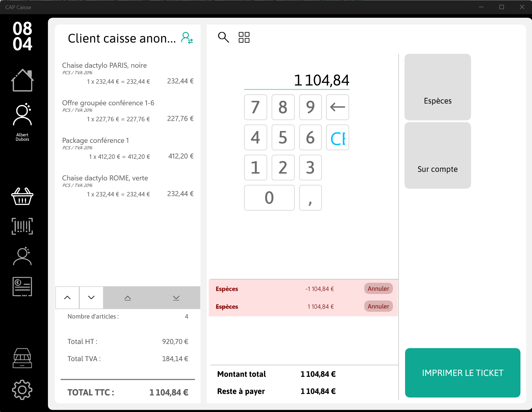Image resolution: width=532 pixels, height=412 pixels.
Task: Open the customer icon in sidebar
Action: 22,256
